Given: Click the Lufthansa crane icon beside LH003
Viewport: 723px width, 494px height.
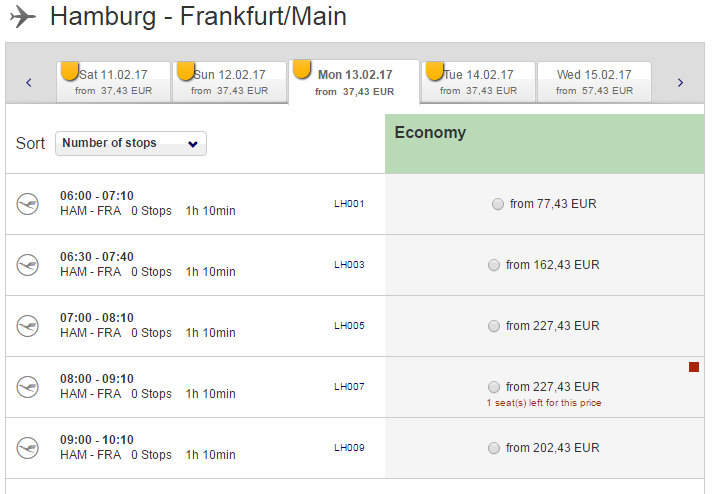Looking at the screenshot, I should pos(28,265).
